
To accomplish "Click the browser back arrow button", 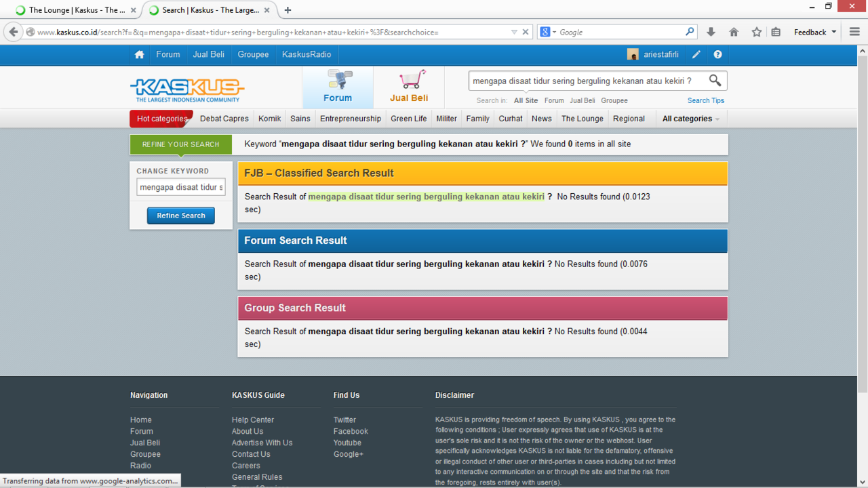I will pyautogui.click(x=14, y=32).
